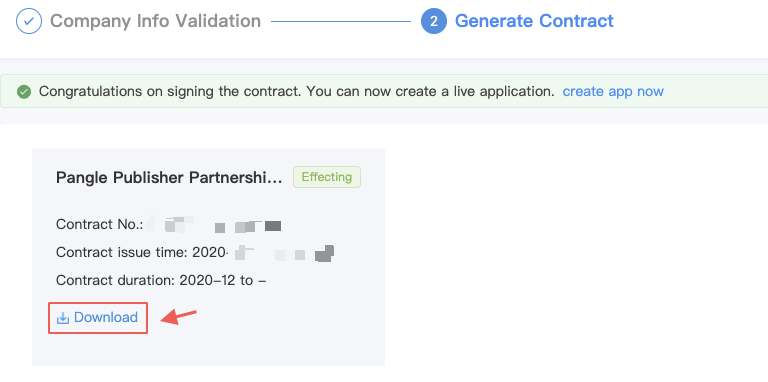The height and width of the screenshot is (382, 768).
Task: Click the Contract duration 2020-12 text
Action: point(161,281)
